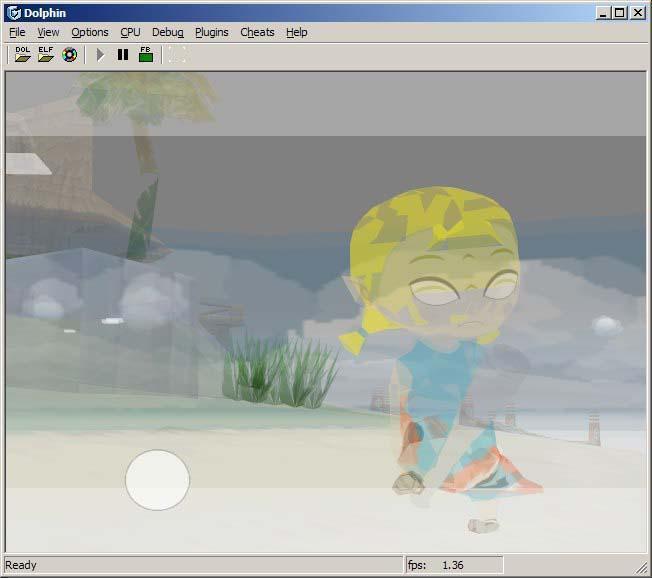
Task: Click the Dolphin logo in title bar
Action: (14, 12)
